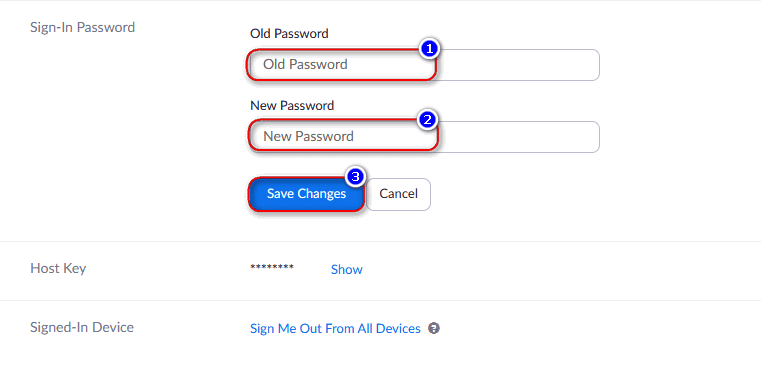
Task: Click the Old Password field outside red highlight
Action: pos(518,65)
